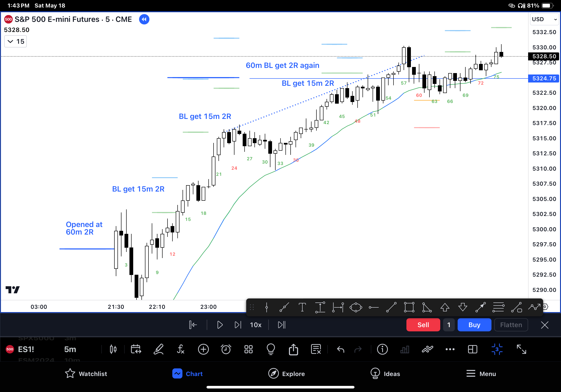This screenshot has height=392, width=561.
Task: Create a new alert with the clock icon
Action: (226, 349)
